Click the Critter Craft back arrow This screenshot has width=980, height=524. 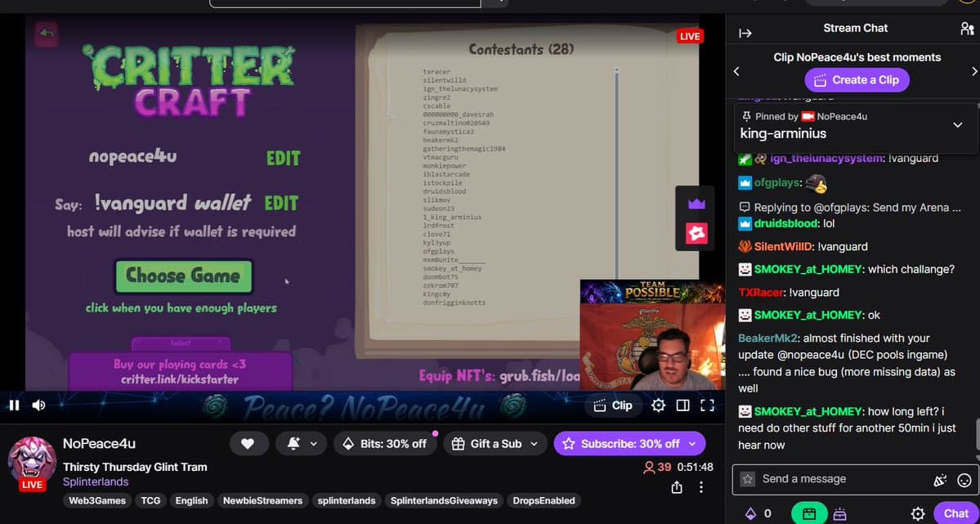click(46, 34)
